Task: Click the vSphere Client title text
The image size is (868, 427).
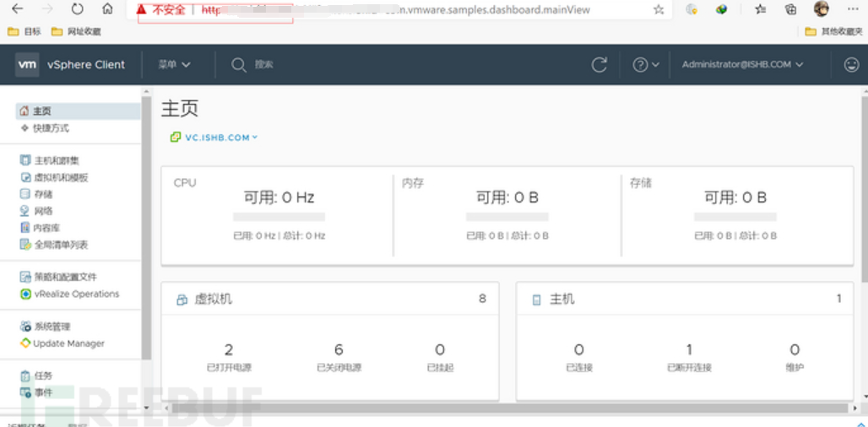Action: click(86, 65)
